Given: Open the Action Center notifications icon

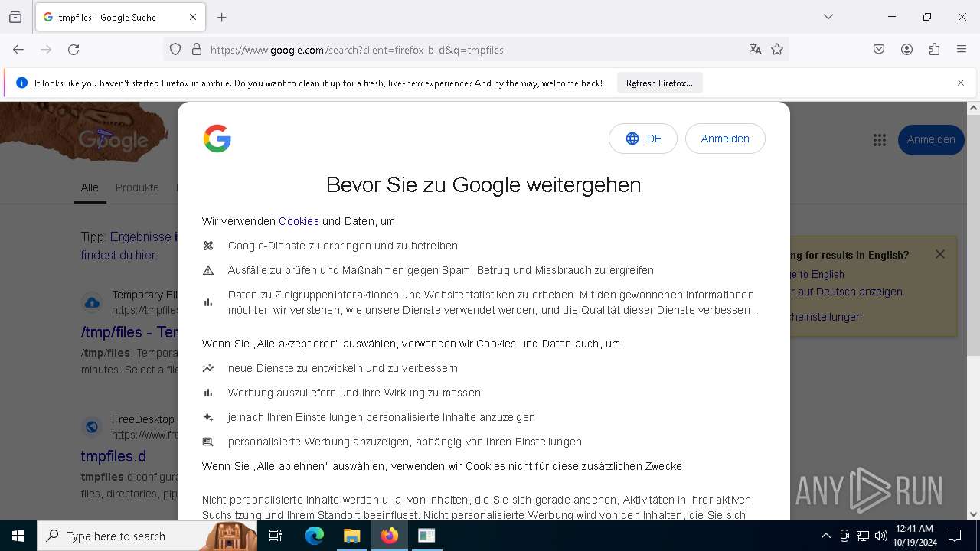Looking at the screenshot, I should 955,536.
